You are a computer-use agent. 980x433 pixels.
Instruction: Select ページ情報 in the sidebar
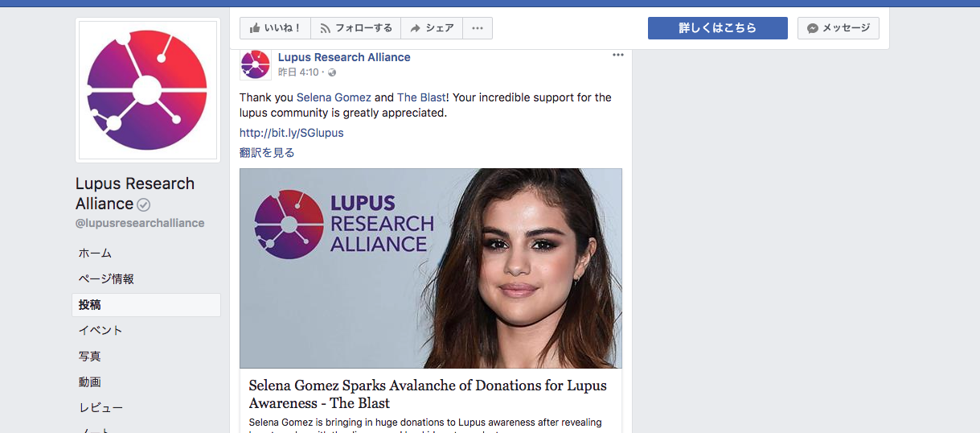[x=106, y=278]
